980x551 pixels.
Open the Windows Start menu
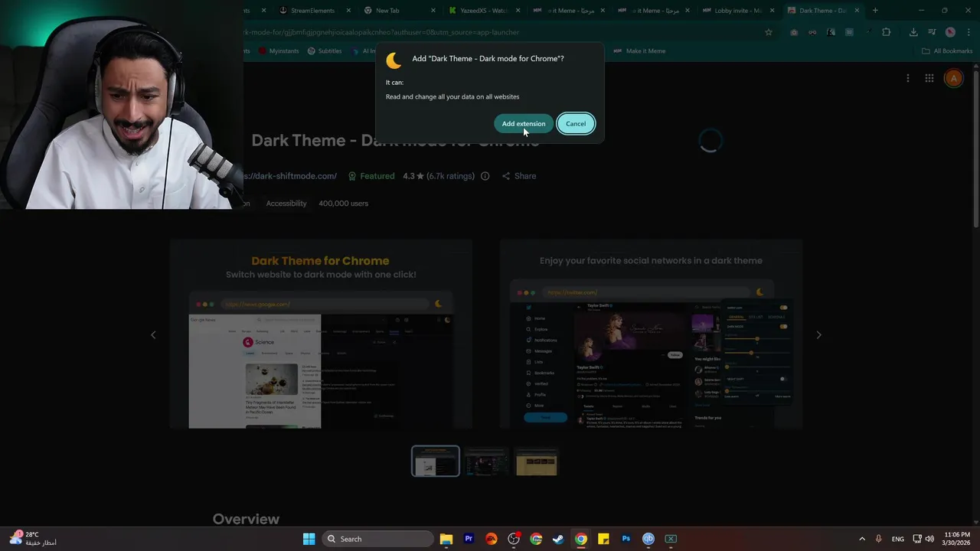click(309, 539)
